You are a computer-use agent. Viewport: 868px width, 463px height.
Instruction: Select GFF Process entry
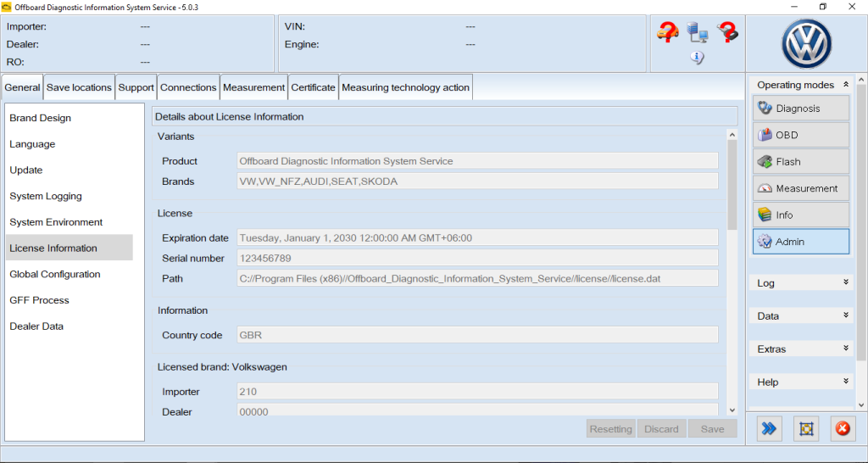70,300
